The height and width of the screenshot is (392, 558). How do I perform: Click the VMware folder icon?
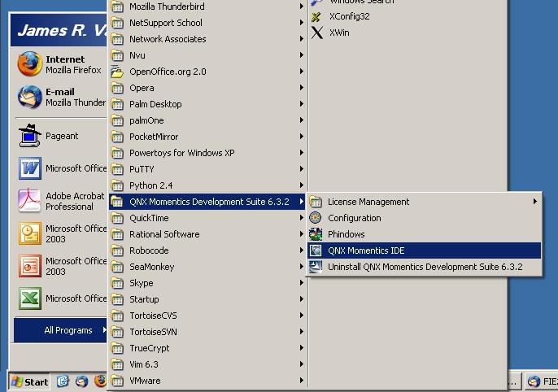tap(117, 381)
